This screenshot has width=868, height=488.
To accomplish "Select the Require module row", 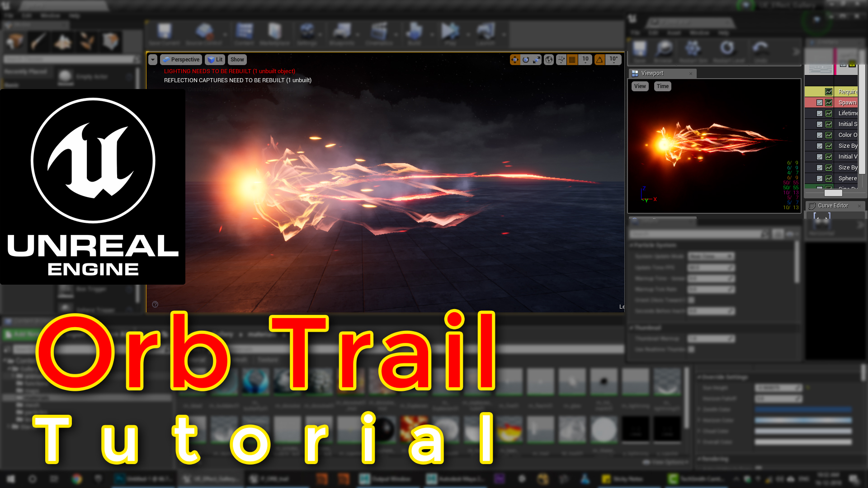I will click(x=831, y=92).
